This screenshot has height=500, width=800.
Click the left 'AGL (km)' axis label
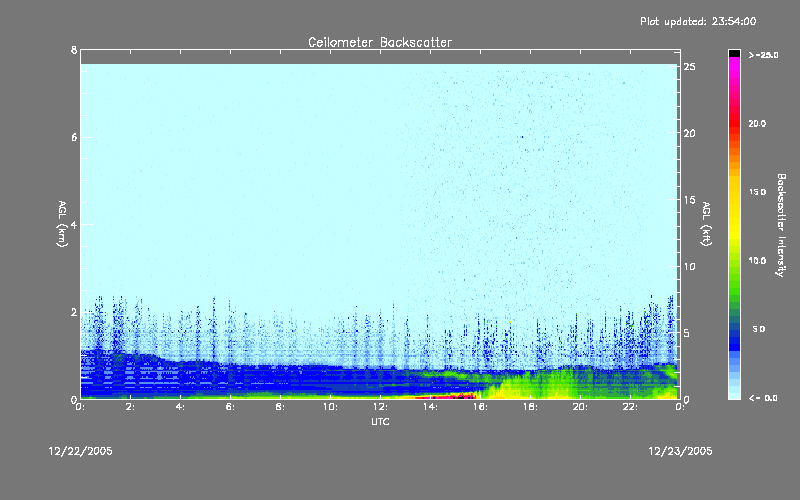(62, 224)
